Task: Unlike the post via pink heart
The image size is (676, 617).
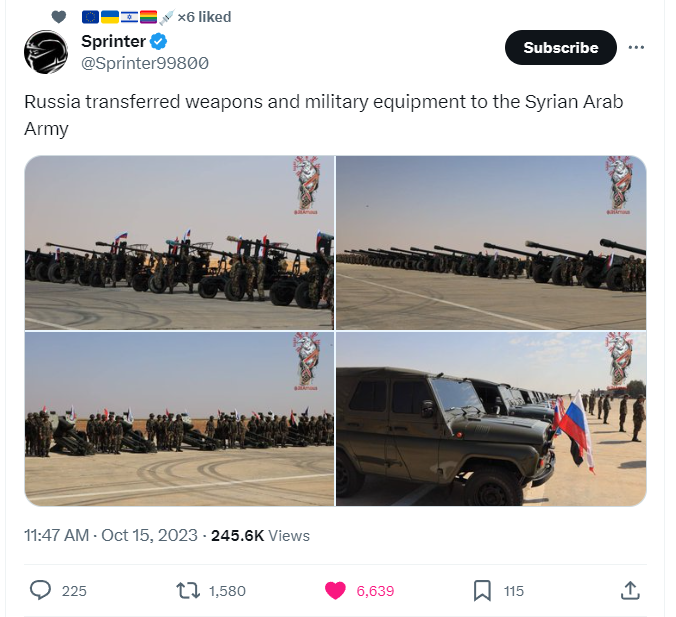Action: click(x=335, y=591)
